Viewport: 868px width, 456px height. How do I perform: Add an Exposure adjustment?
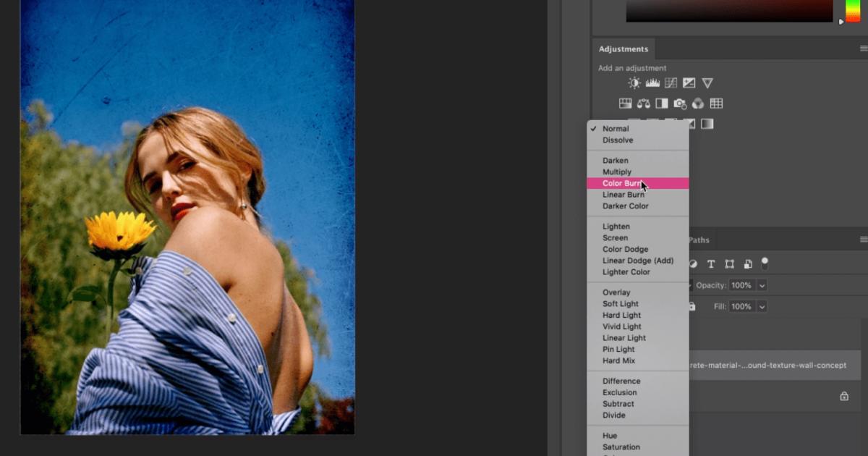[689, 83]
